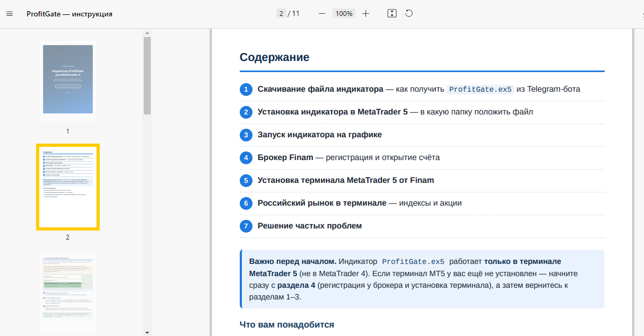Click the current page number field

(x=281, y=14)
